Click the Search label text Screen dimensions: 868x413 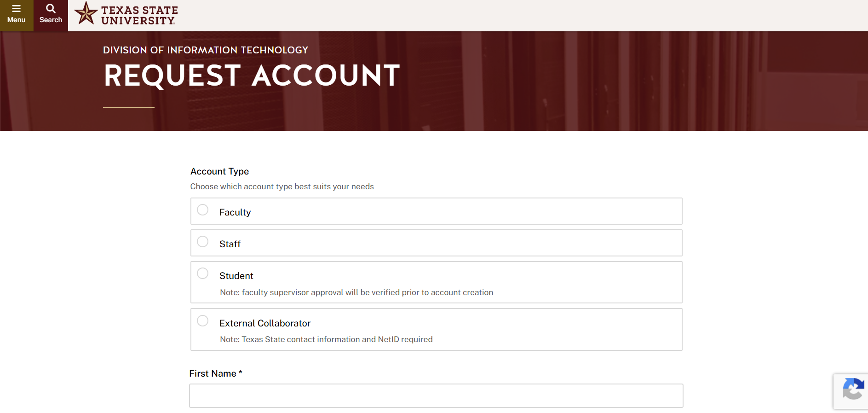51,20
